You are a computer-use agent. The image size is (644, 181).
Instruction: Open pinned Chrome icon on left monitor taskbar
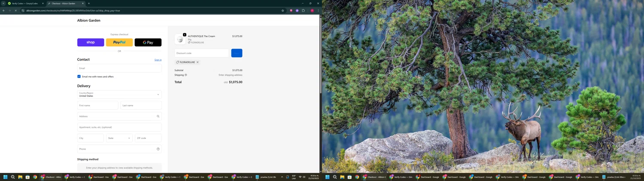[35, 177]
